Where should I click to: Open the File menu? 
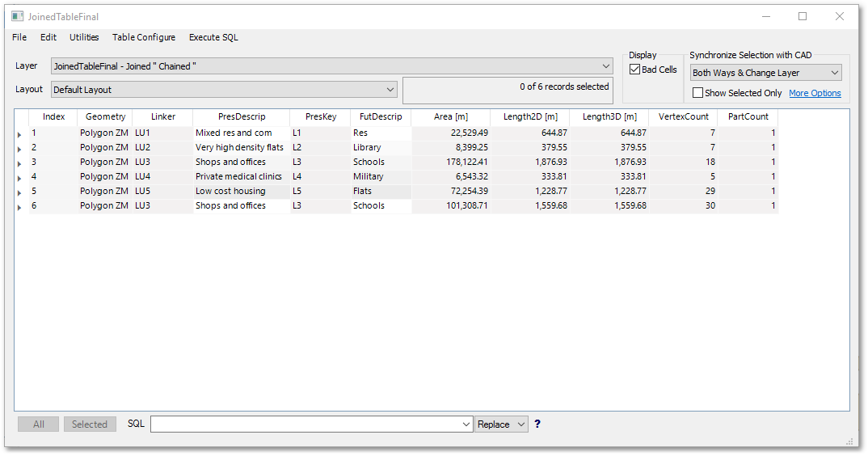click(19, 37)
